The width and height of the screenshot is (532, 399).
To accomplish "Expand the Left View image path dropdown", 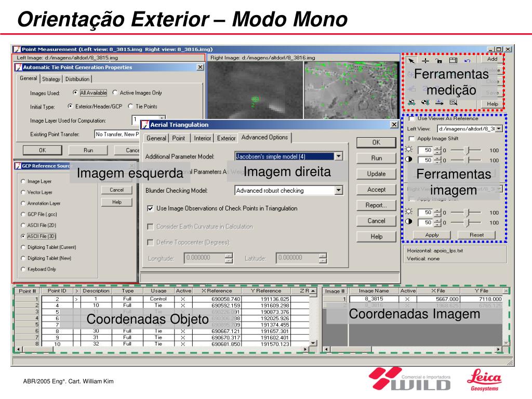I will [499, 129].
